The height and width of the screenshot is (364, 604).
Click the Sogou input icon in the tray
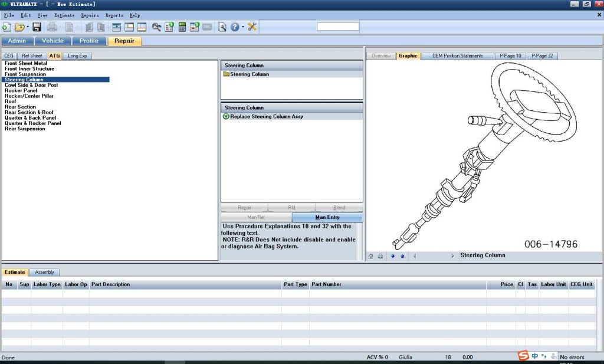click(523, 356)
